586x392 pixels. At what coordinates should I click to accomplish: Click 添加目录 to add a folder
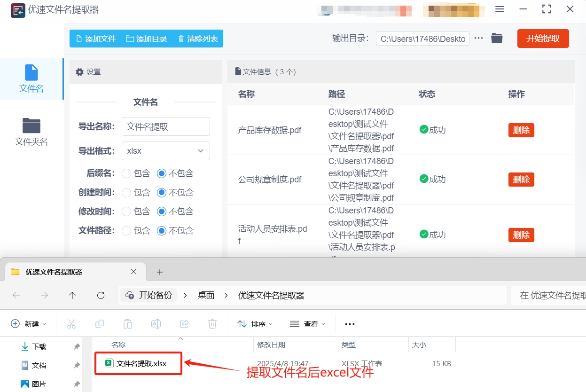pyautogui.click(x=147, y=39)
